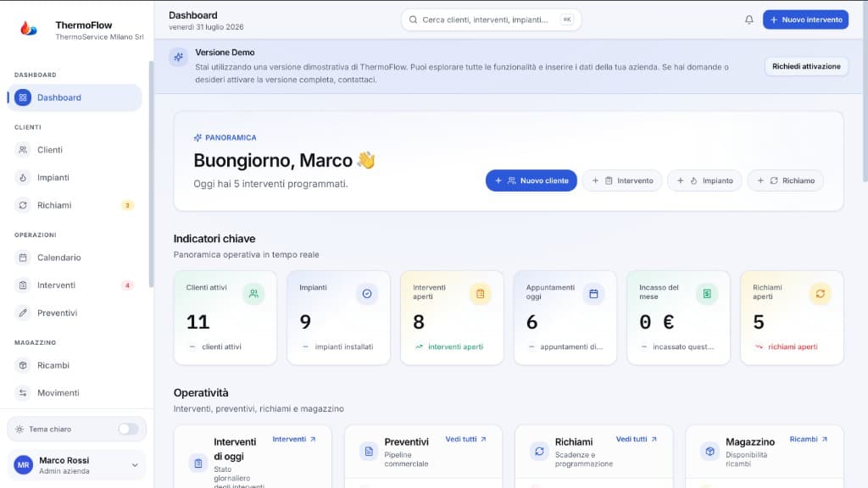
Task: Click the Interventi di oggi clipboard icon
Action: point(198,463)
